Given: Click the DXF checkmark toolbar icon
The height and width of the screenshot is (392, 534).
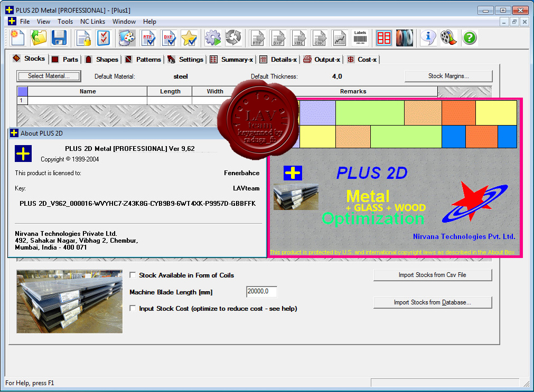Looking at the screenshot, I should point(168,38).
